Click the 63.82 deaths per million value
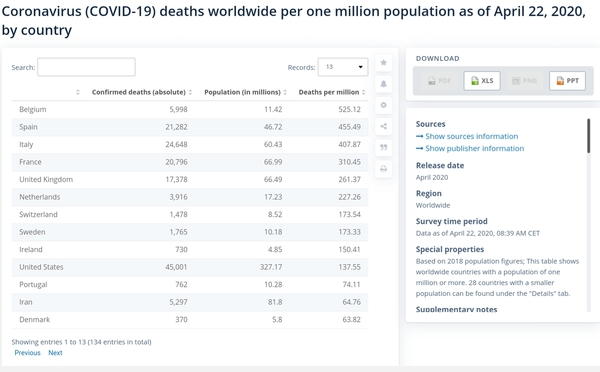 point(352,320)
